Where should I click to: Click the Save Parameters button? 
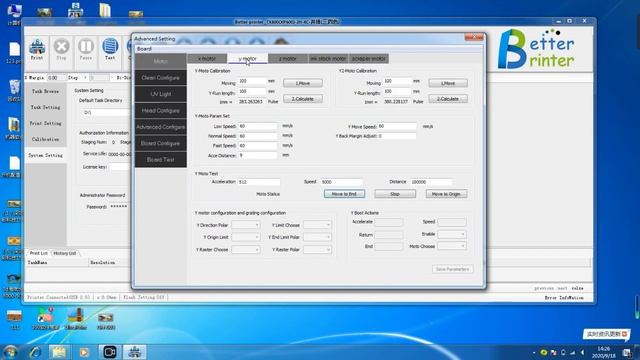[x=452, y=269]
